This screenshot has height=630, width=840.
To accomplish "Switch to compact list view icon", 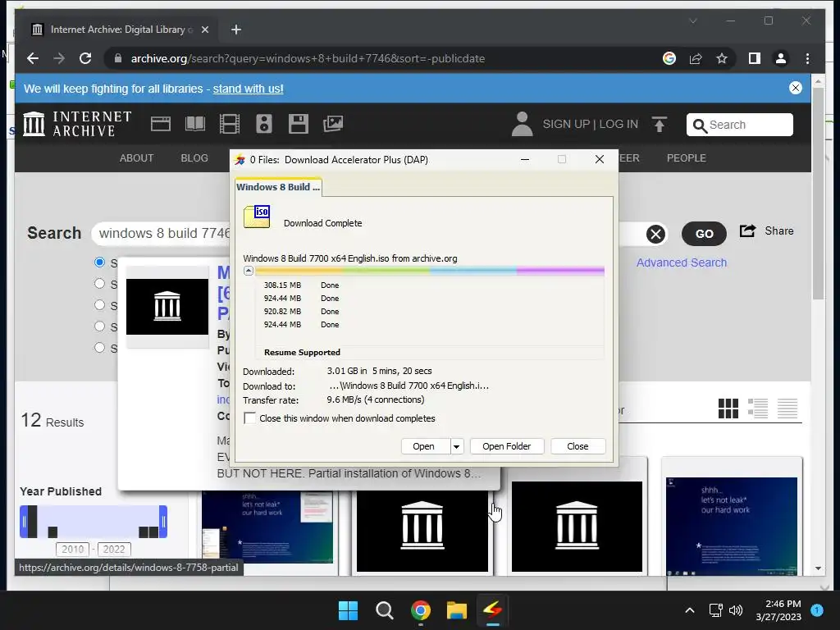I will 787,409.
